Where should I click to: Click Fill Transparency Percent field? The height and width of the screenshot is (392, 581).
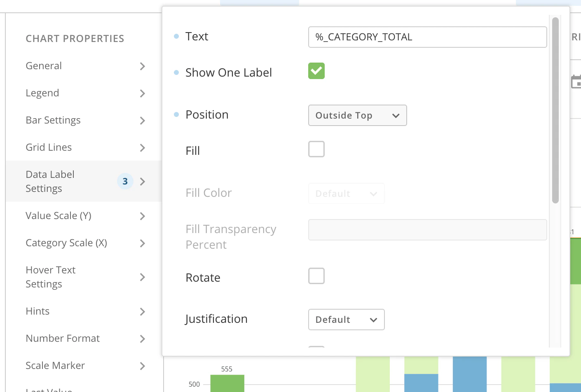click(427, 230)
